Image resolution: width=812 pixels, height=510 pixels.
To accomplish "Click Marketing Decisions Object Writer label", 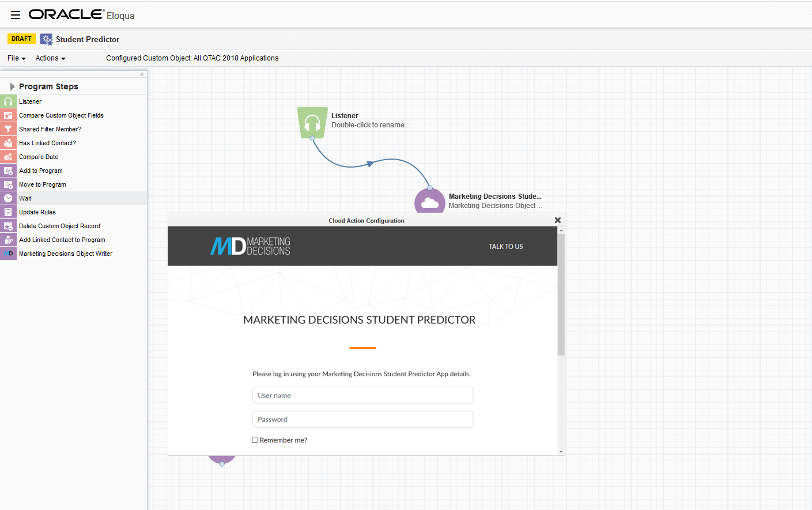I will tap(66, 254).
